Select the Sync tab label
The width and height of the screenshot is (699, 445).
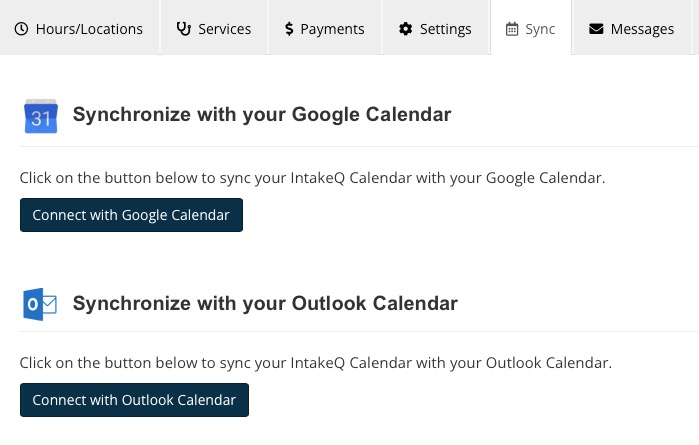pos(540,29)
